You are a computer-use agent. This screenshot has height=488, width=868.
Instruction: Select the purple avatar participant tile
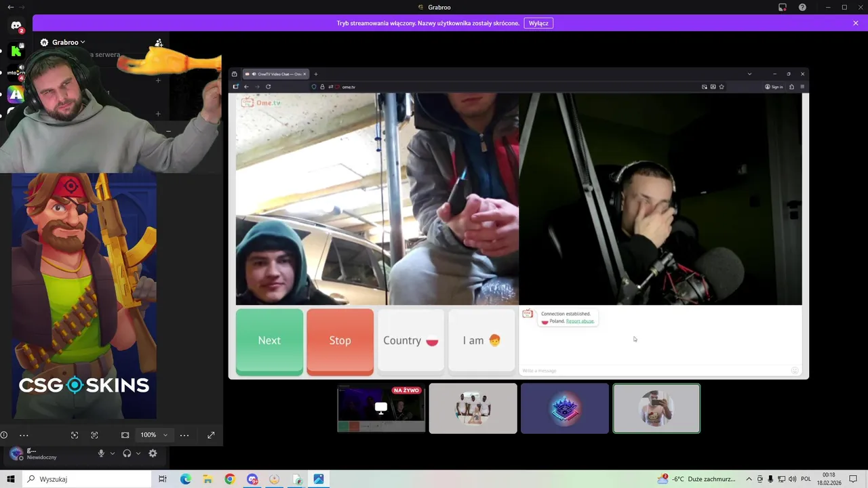tap(565, 409)
